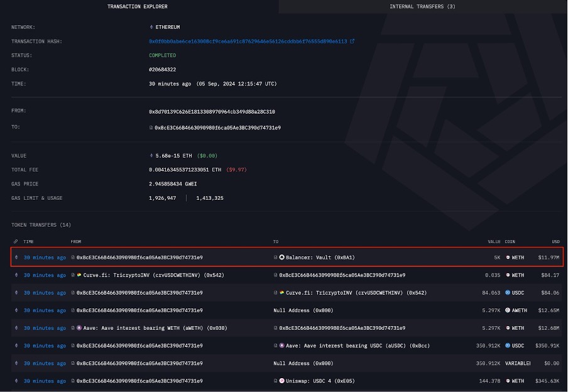The width and height of the screenshot is (568, 392).
Task: Click the Ethereum icon beside 5.68e-15 ETH
Action: [x=151, y=156]
